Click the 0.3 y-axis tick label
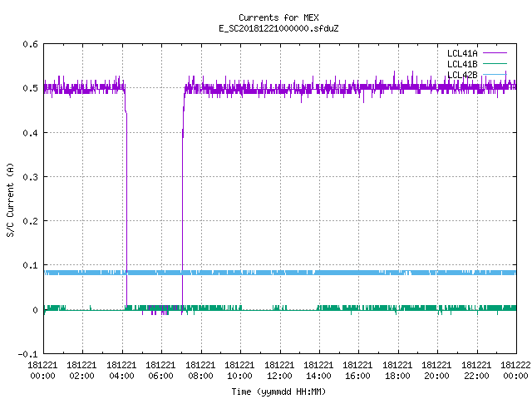The width and height of the screenshot is (532, 399). [x=30, y=177]
